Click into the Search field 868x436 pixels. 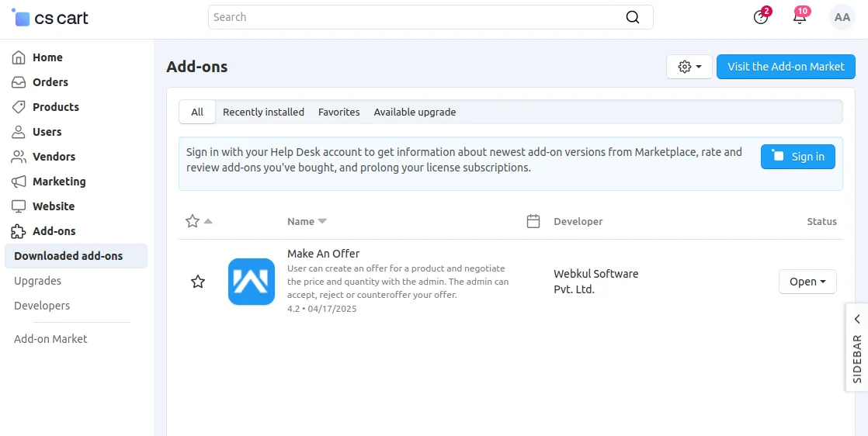click(x=415, y=17)
